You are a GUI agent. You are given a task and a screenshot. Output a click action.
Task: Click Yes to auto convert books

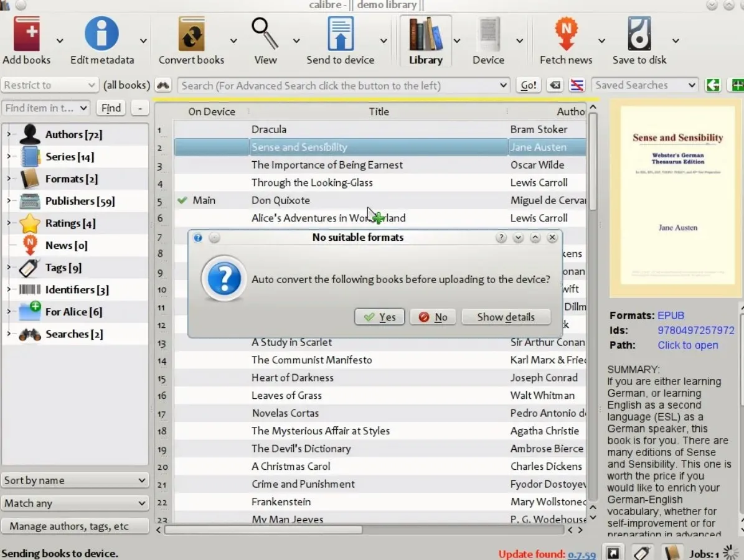379,317
